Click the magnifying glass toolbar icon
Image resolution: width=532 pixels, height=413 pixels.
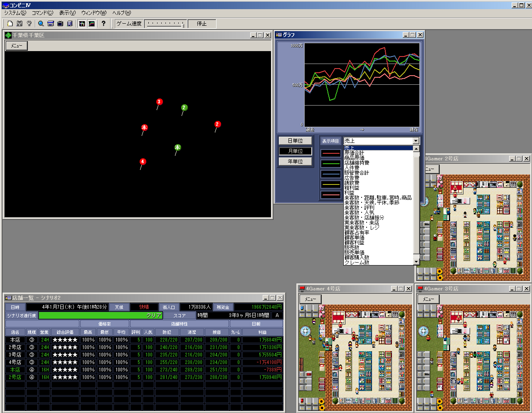coord(41,24)
